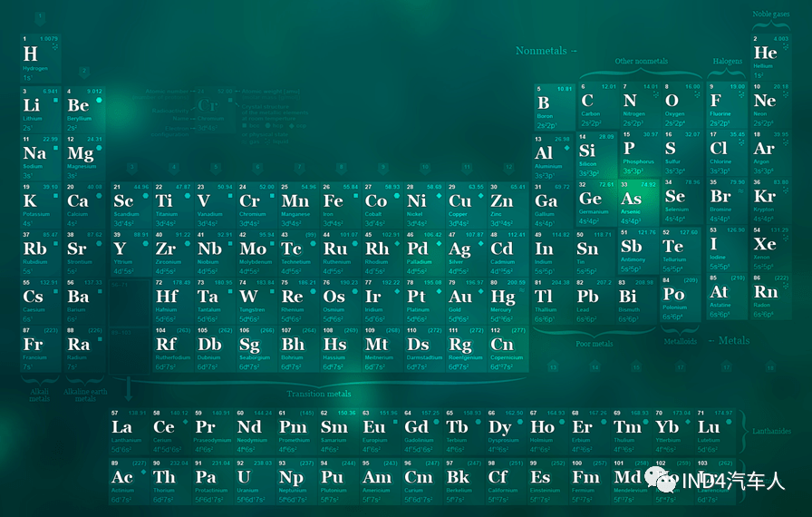Select the Magnesium (Mg) element tile
812x517 pixels.
(84, 158)
